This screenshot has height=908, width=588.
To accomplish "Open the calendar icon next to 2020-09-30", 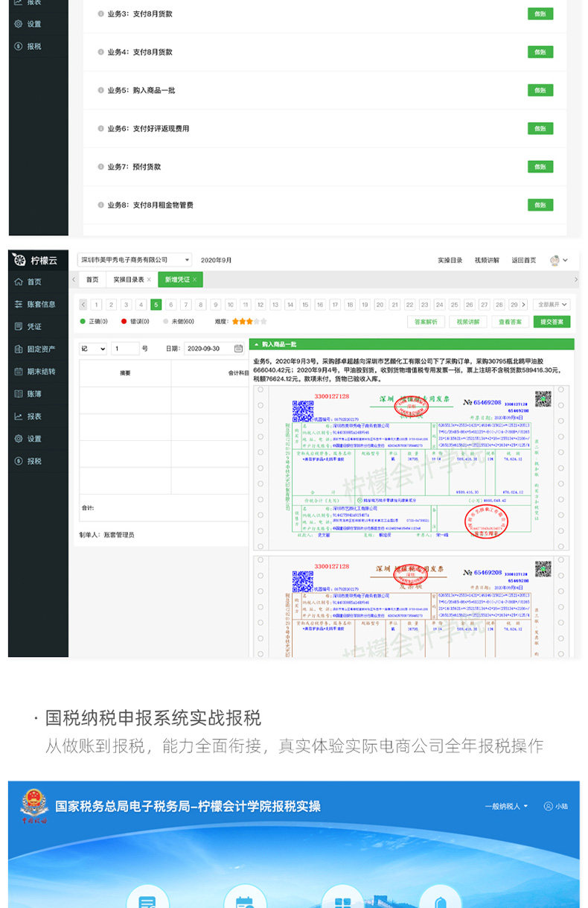I will pos(238,348).
